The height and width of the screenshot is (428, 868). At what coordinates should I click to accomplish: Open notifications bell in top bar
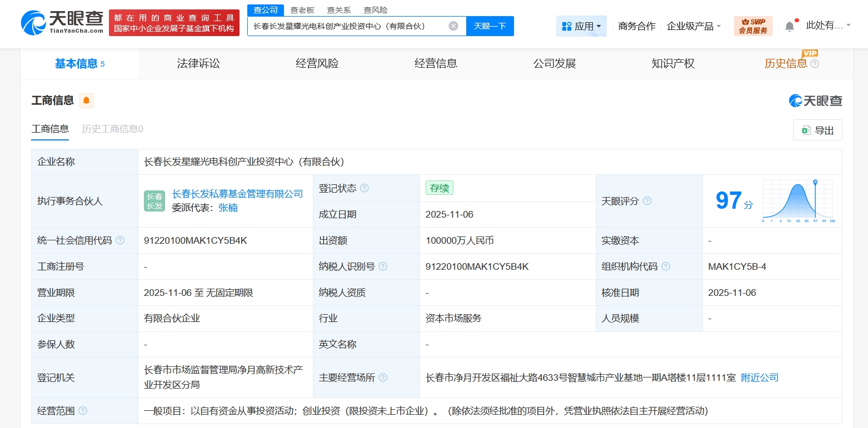[x=790, y=26]
